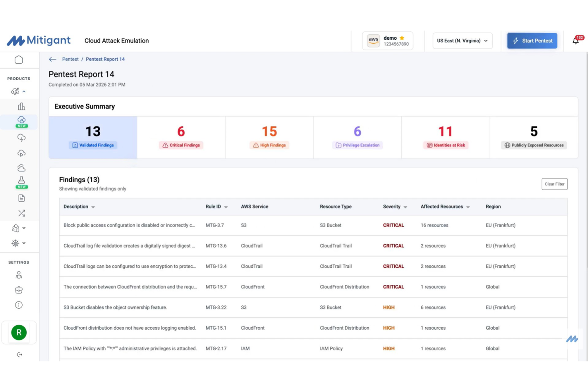Click the Pentest Report 14 breadcrumb

click(105, 59)
